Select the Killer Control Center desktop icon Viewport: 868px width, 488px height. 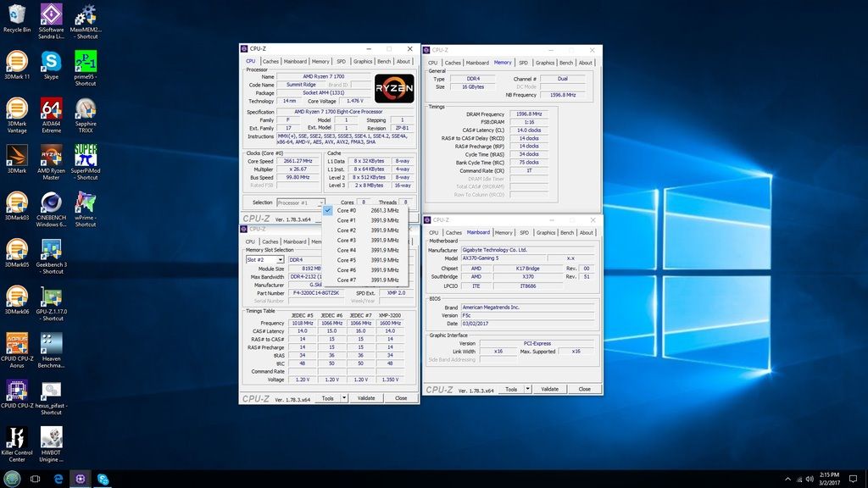tap(17, 444)
